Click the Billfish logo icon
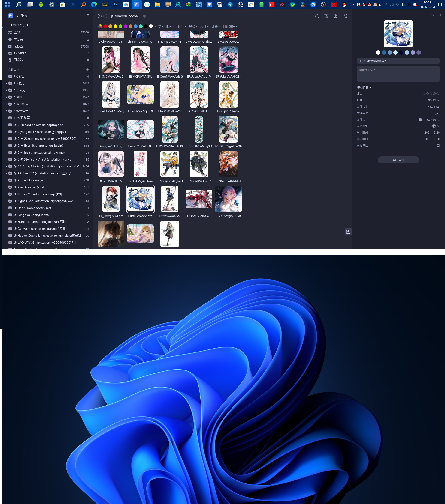Screen dimensions: 445x504 click(10, 16)
